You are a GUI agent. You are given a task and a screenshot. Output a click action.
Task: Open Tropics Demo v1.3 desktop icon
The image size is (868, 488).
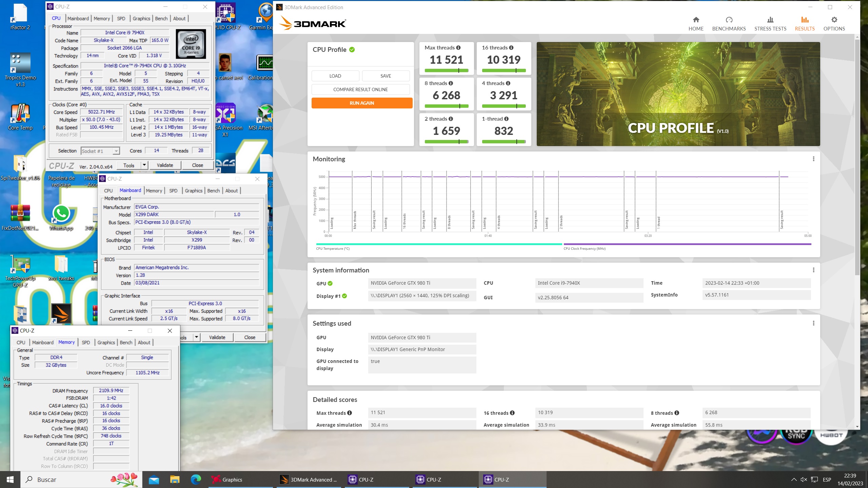click(20, 69)
